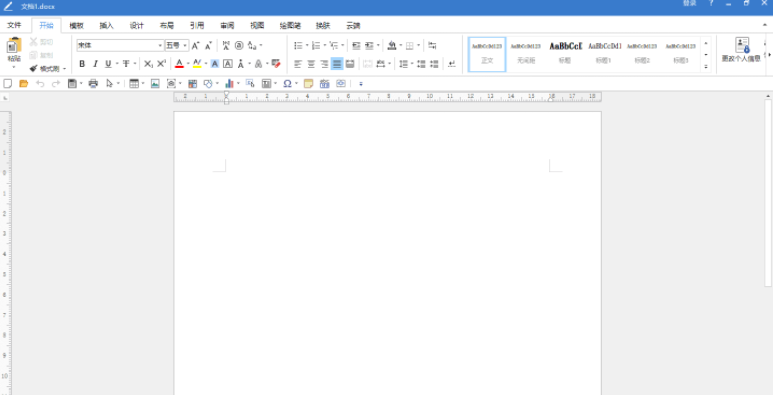The height and width of the screenshot is (395, 774).
Task: Open the font size dropdown
Action: pyautogui.click(x=185, y=45)
